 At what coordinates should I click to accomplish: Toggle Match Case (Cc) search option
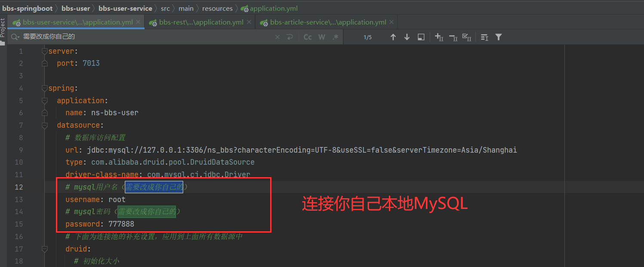coord(308,37)
